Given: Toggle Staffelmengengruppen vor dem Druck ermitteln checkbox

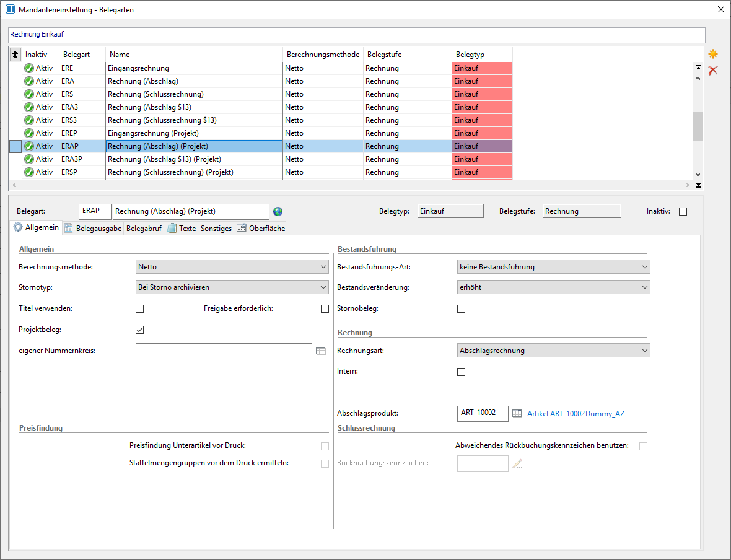Looking at the screenshot, I should pos(325,463).
